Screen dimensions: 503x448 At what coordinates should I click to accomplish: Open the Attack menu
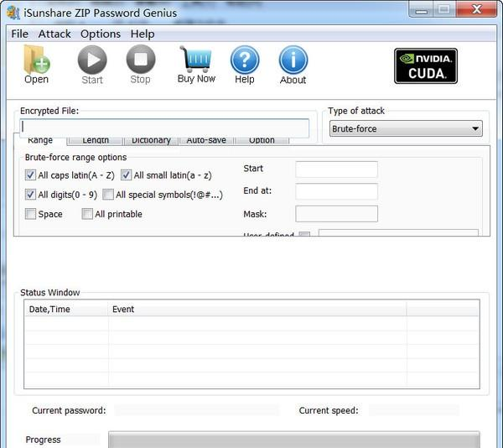[x=54, y=34]
